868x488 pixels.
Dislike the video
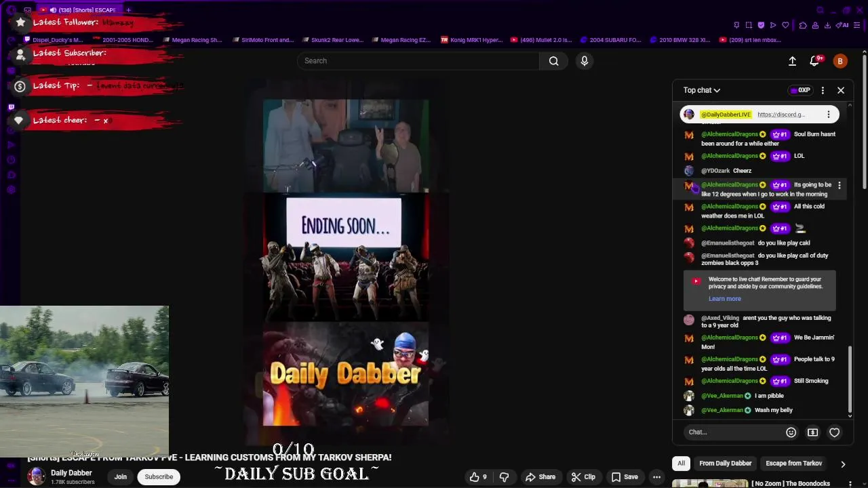click(x=504, y=477)
